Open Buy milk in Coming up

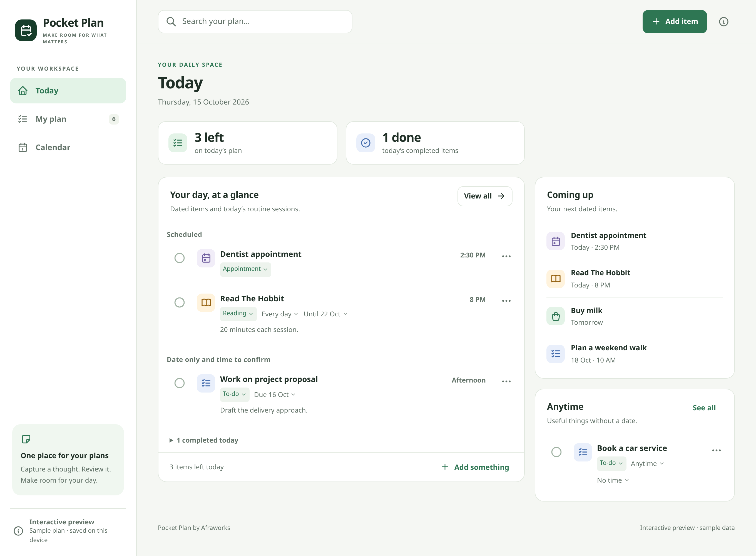click(635, 316)
